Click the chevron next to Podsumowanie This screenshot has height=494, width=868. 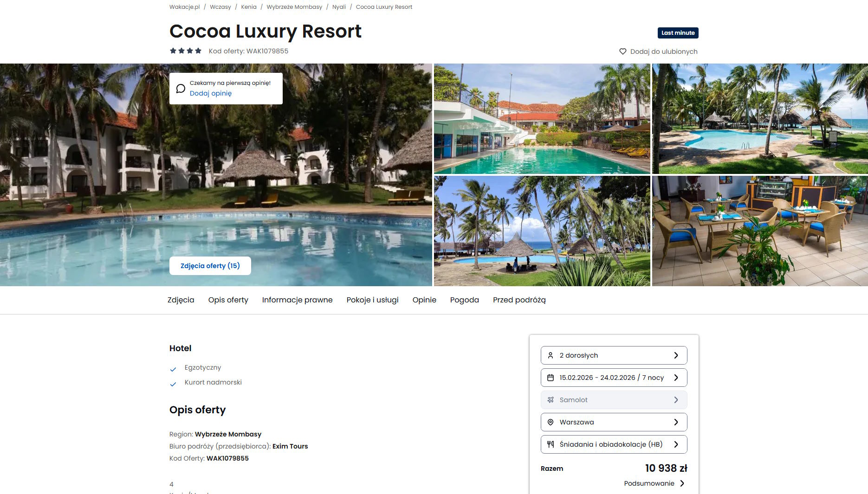pyautogui.click(x=682, y=483)
